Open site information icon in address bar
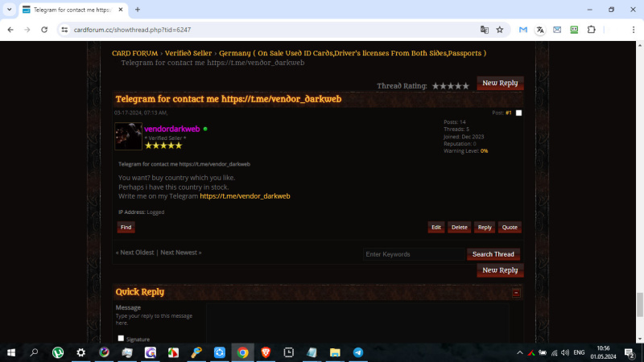 click(64, 30)
